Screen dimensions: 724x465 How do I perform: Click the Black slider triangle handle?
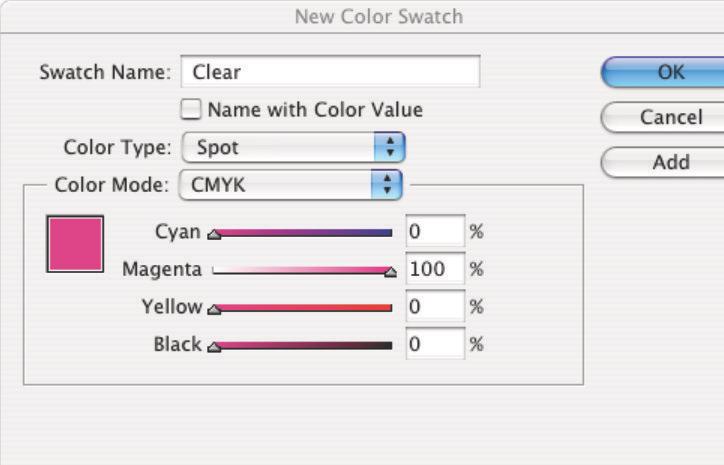(212, 347)
